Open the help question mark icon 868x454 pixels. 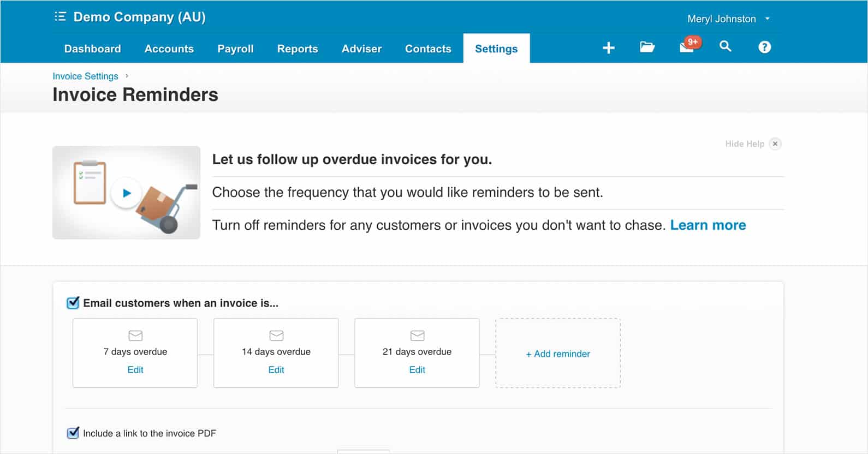pyautogui.click(x=764, y=47)
